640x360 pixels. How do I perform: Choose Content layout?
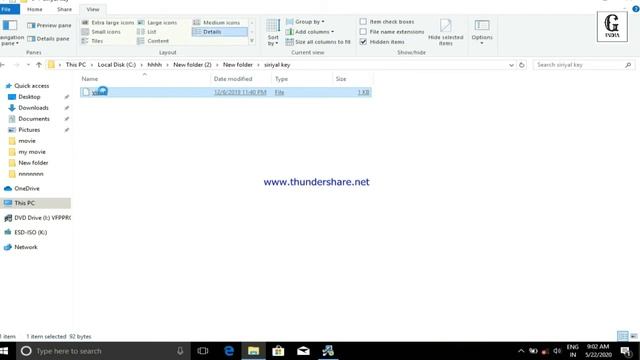tap(153, 41)
